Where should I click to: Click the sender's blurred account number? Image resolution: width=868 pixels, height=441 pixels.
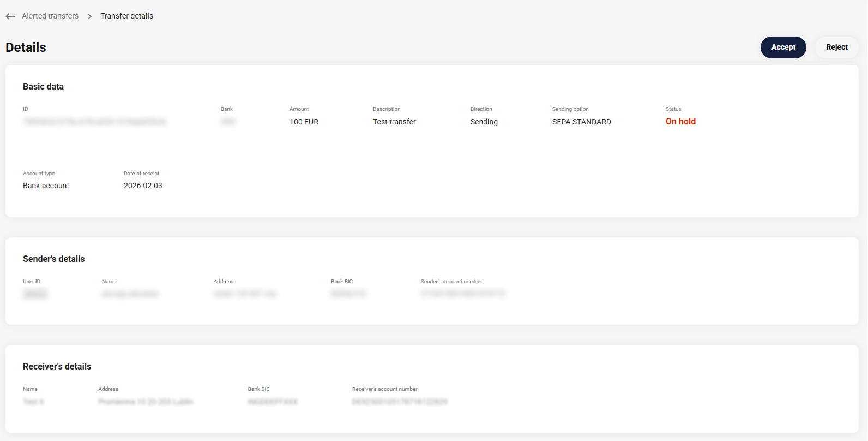[x=463, y=294]
